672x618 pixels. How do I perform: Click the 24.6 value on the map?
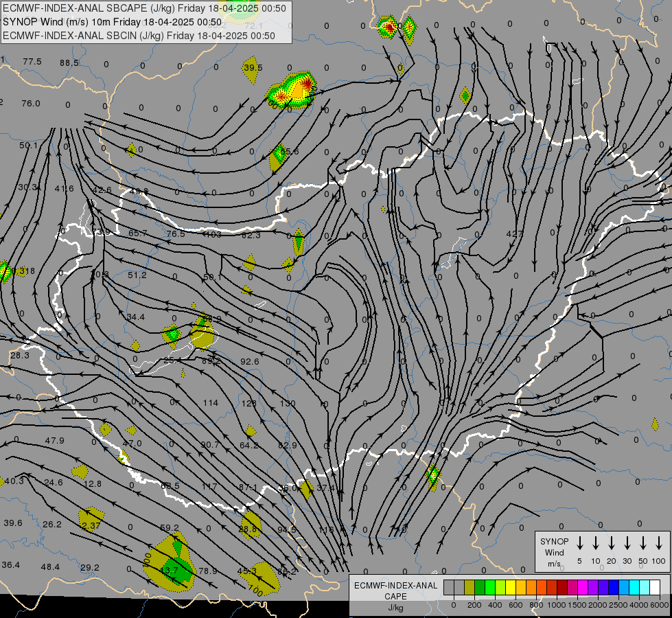click(53, 483)
